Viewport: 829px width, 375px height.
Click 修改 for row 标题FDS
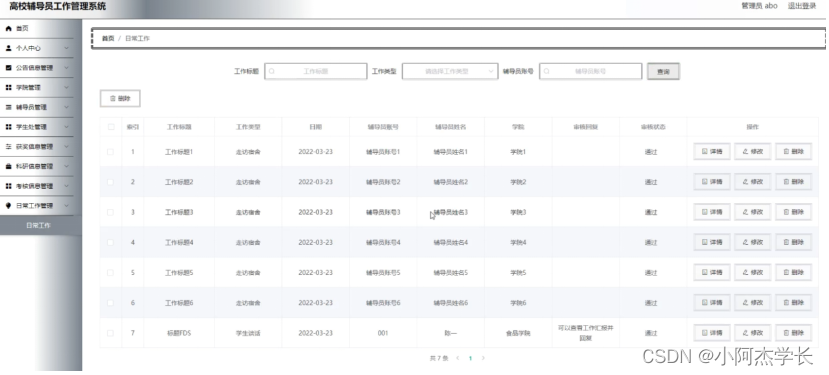coord(753,333)
